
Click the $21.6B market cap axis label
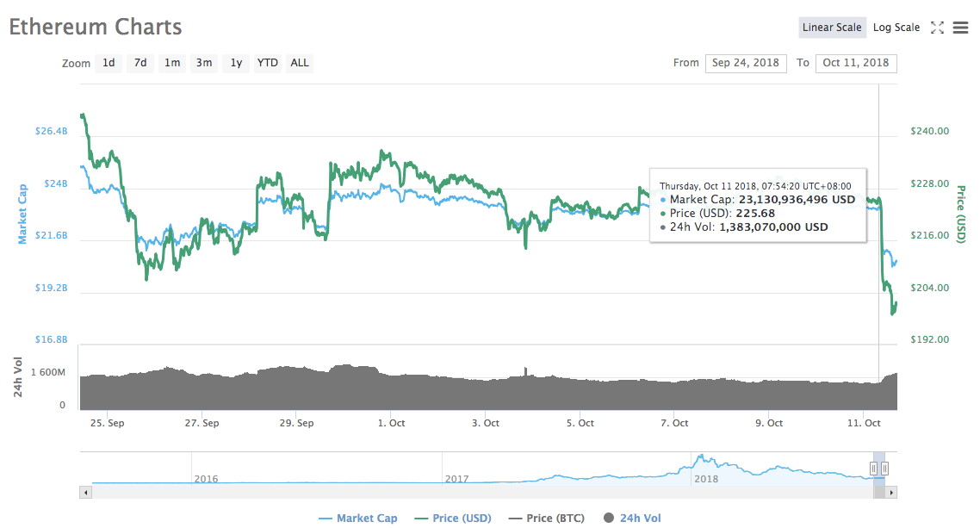52,235
